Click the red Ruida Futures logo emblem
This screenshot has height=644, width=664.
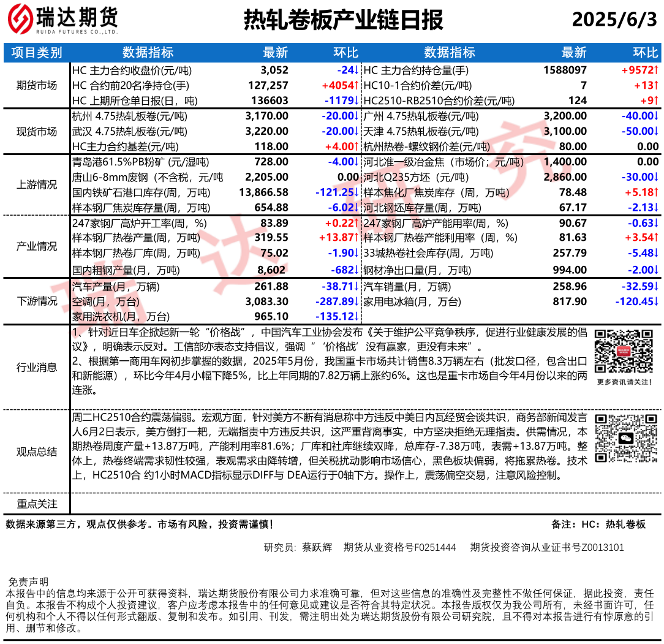coord(20,19)
